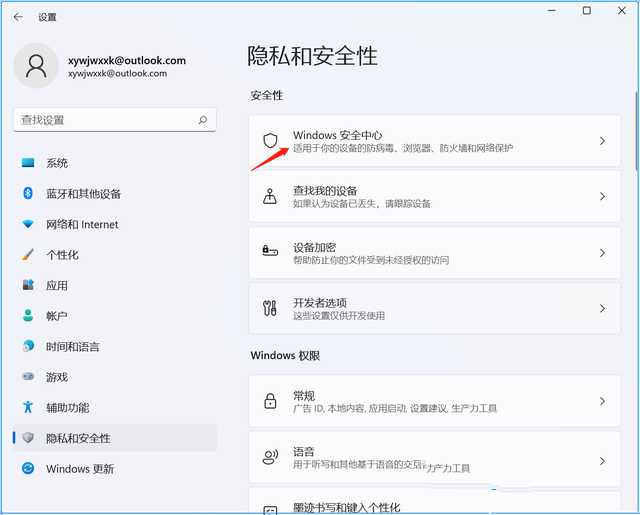
Task: Click the Wi-Fi icon beside 网络和 Internet
Action: coord(28,224)
